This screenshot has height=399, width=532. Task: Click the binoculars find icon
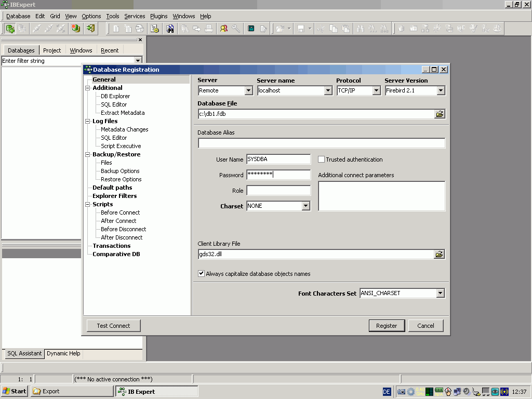click(x=361, y=29)
